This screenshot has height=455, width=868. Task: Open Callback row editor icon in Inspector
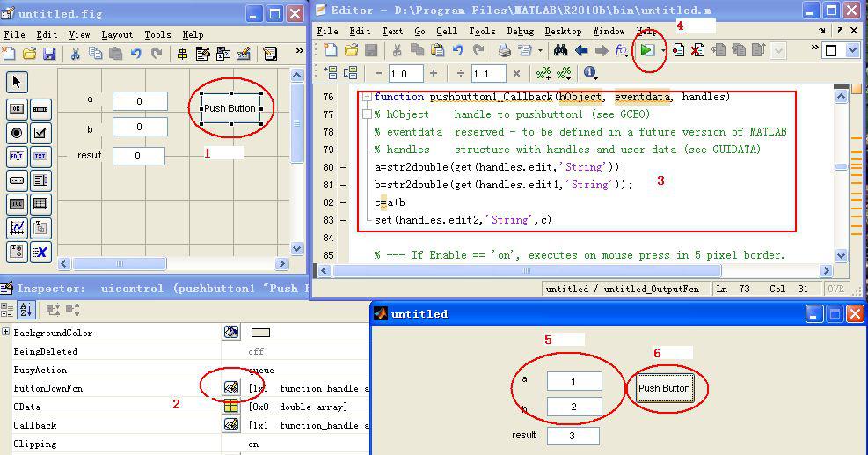[231, 424]
